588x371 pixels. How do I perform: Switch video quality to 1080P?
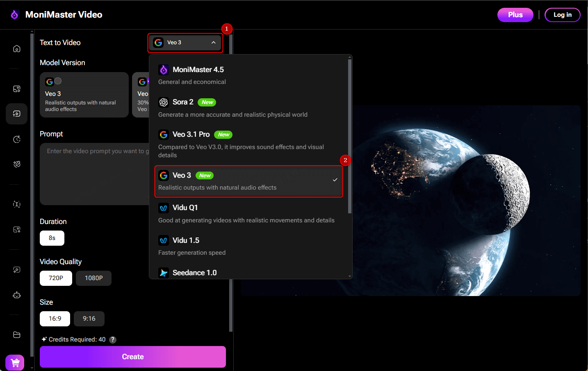93,278
